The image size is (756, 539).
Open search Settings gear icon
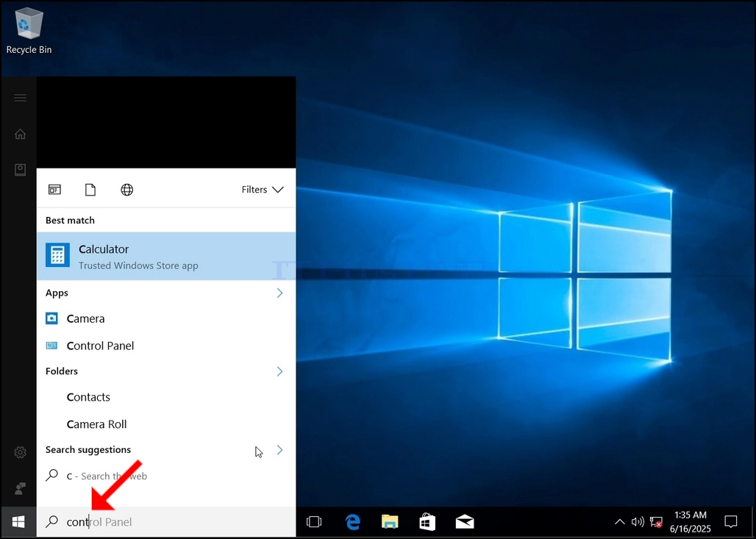(x=21, y=452)
